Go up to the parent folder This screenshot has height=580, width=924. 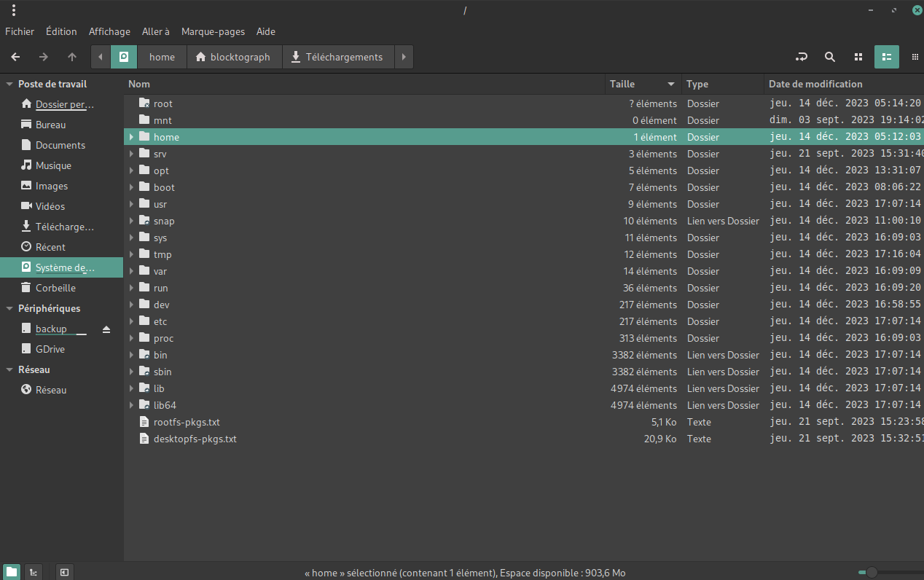72,57
